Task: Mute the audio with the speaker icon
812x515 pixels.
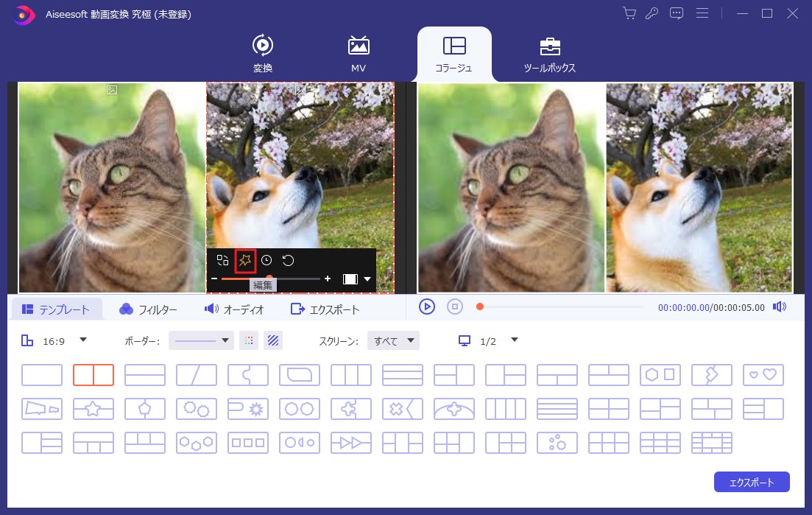Action: tap(779, 306)
